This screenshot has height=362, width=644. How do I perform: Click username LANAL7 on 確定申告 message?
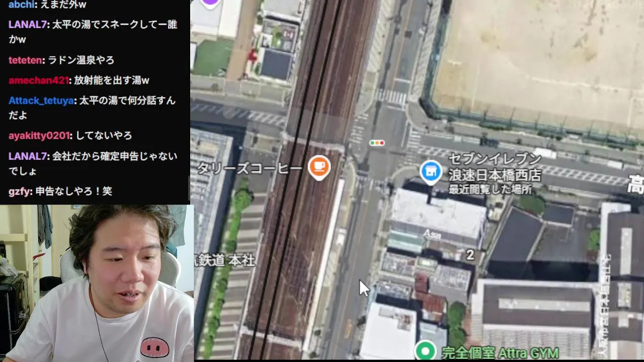point(29,156)
